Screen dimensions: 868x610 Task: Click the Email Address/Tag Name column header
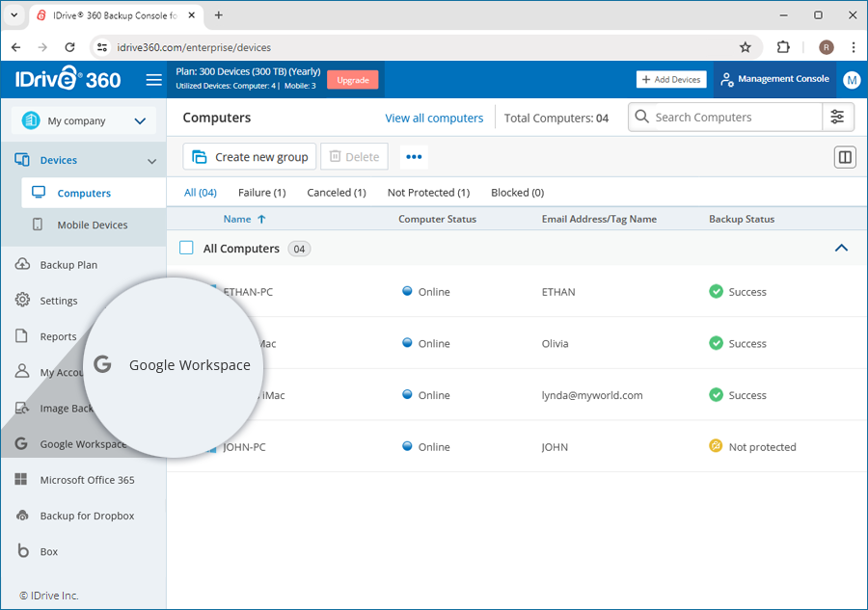tap(599, 219)
